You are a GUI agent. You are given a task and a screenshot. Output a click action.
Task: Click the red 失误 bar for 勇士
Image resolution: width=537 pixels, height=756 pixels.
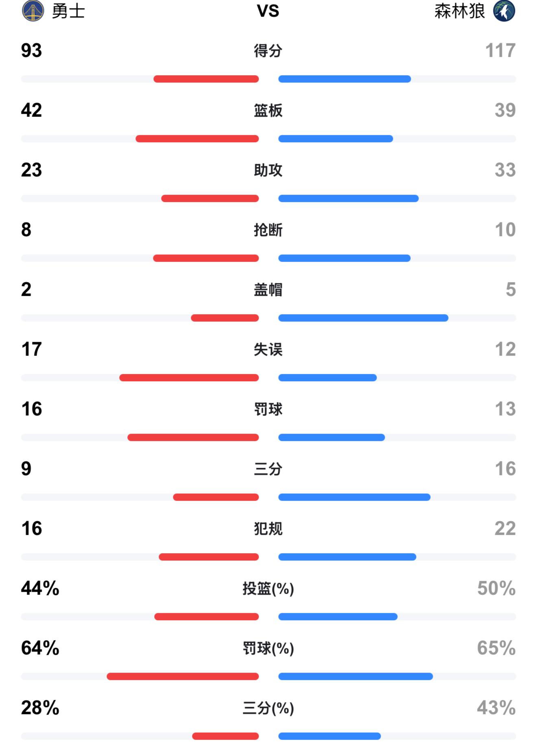[x=189, y=378]
